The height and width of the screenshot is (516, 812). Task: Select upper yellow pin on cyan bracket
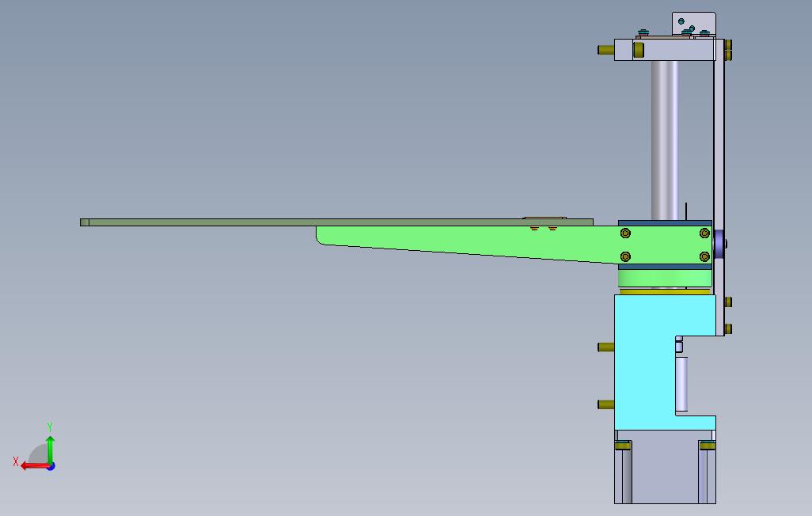tap(606, 347)
